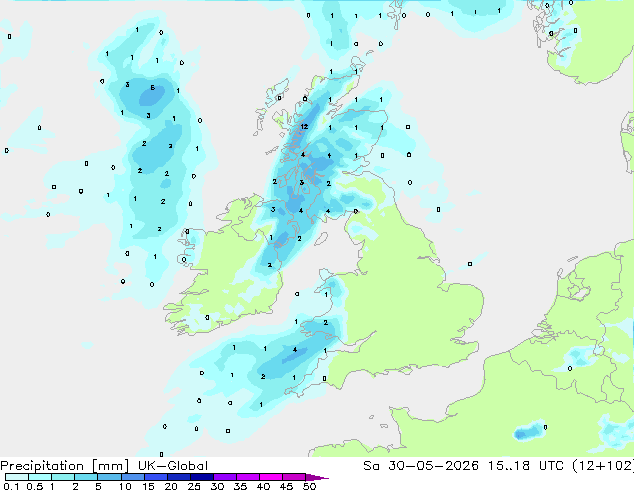634x490 pixels.
Task: Click the '30' legend scale label
Action: click(217, 486)
